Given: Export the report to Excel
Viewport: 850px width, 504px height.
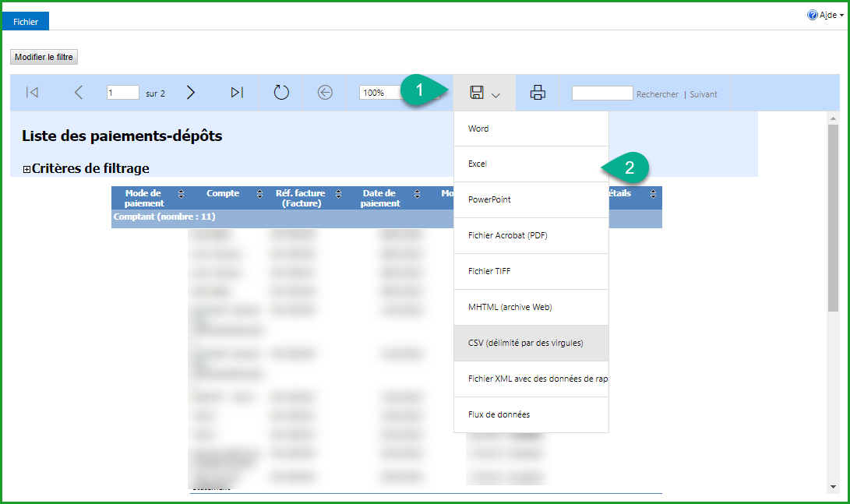Looking at the screenshot, I should 478,164.
